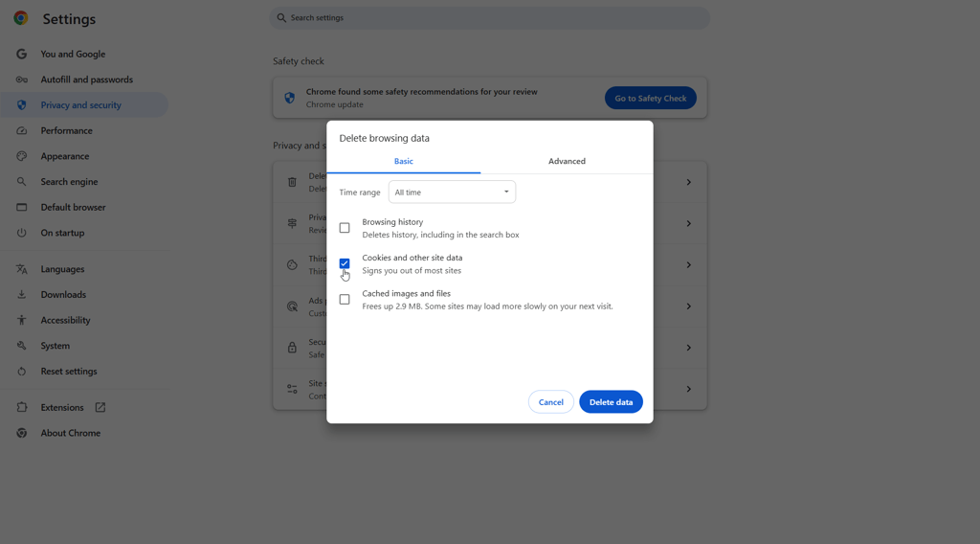This screenshot has width=980, height=544.
Task: Click the magnifier icon in the search settings bar
Action: click(x=281, y=17)
